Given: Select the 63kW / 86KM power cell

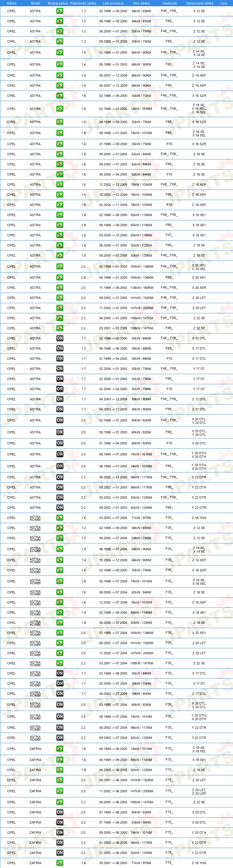Looking at the screenshot, I should pyautogui.click(x=142, y=822).
